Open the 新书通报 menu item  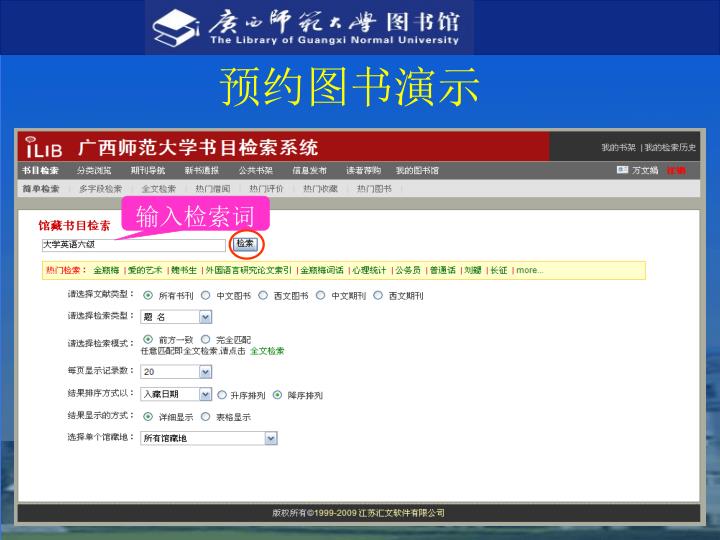click(202, 170)
